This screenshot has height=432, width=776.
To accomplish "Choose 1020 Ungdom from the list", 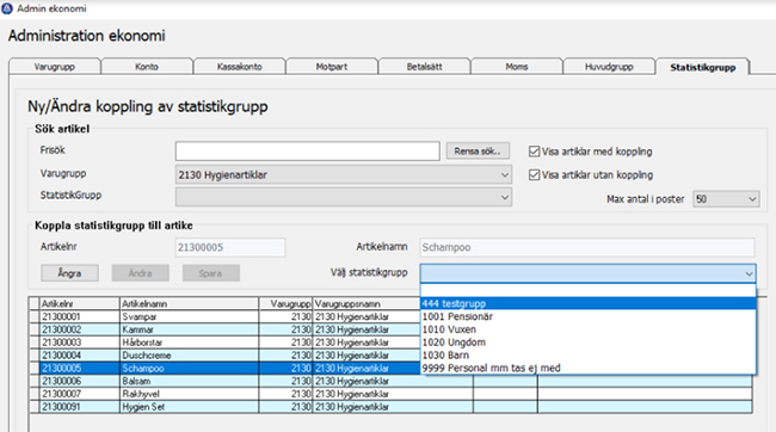I will pos(588,342).
